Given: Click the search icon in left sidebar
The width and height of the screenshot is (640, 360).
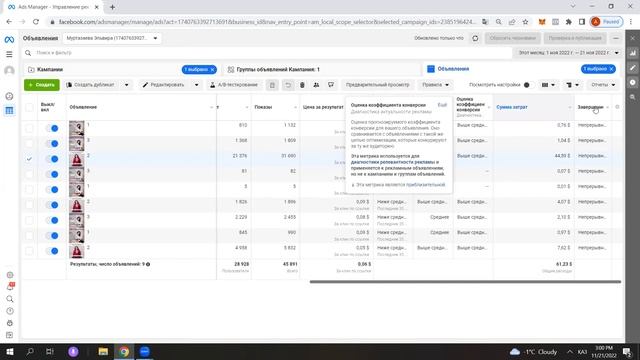Looking at the screenshot, I should point(10,299).
